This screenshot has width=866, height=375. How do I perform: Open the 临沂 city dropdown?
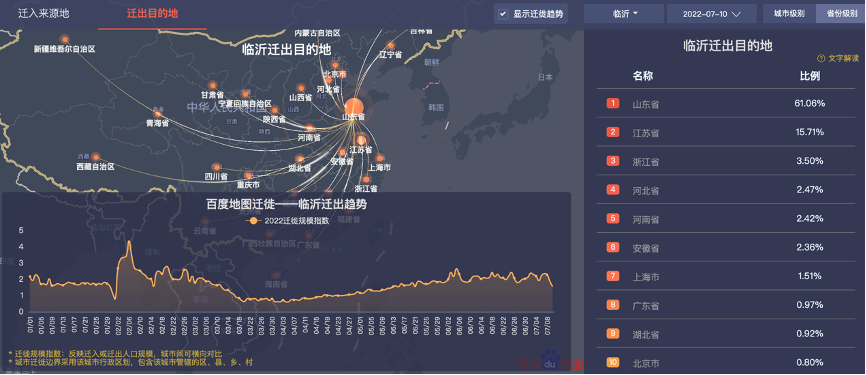624,14
